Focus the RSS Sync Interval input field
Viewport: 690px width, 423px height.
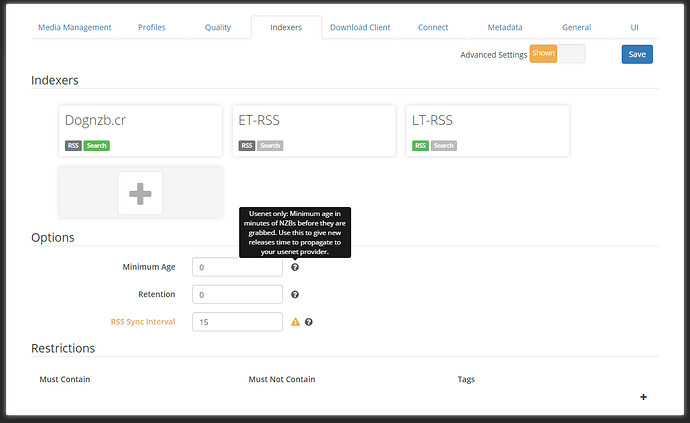(x=237, y=322)
